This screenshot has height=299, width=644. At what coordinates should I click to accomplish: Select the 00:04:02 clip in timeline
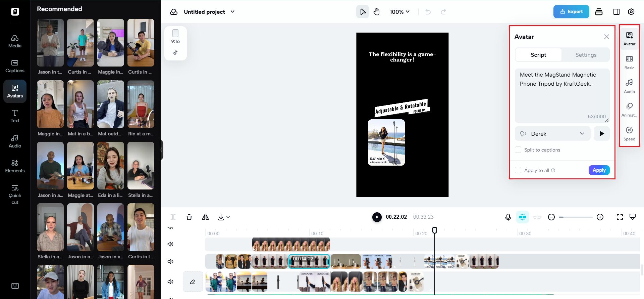tap(309, 261)
